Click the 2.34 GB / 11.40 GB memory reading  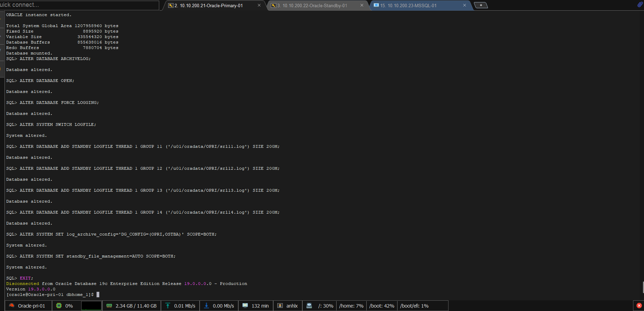(x=136, y=306)
